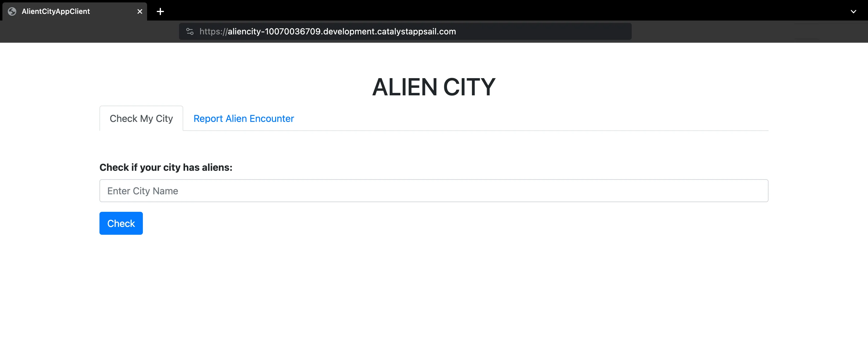Click the https:// prefix in the URL
This screenshot has width=868, height=350.
[213, 31]
